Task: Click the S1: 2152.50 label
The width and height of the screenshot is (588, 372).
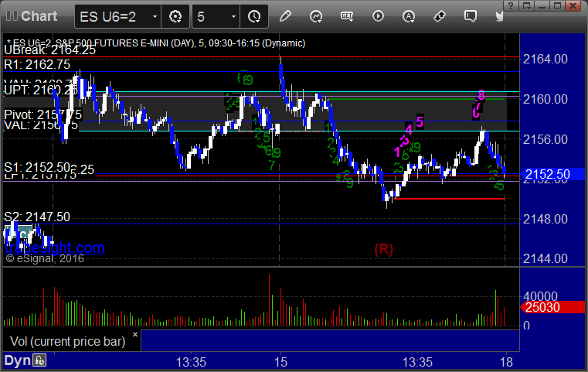Action: point(37,167)
